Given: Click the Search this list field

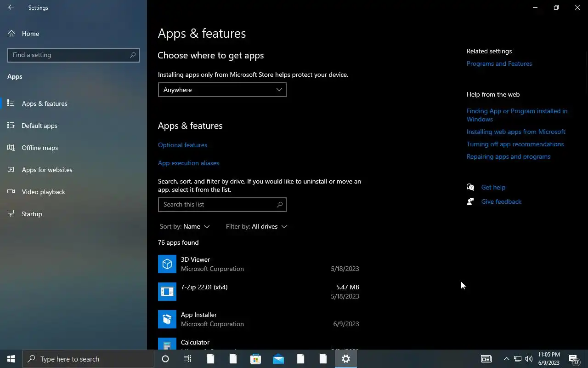Looking at the screenshot, I should point(222,204).
